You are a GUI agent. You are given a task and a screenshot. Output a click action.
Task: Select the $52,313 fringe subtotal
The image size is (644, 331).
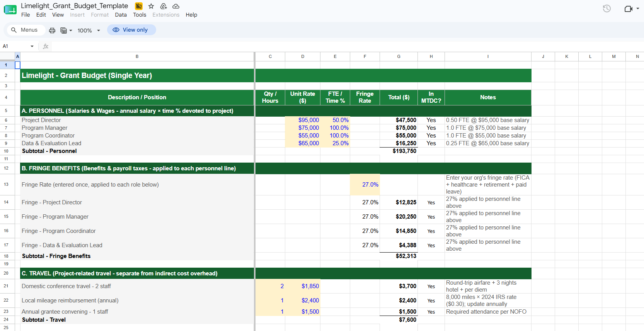tap(399, 256)
